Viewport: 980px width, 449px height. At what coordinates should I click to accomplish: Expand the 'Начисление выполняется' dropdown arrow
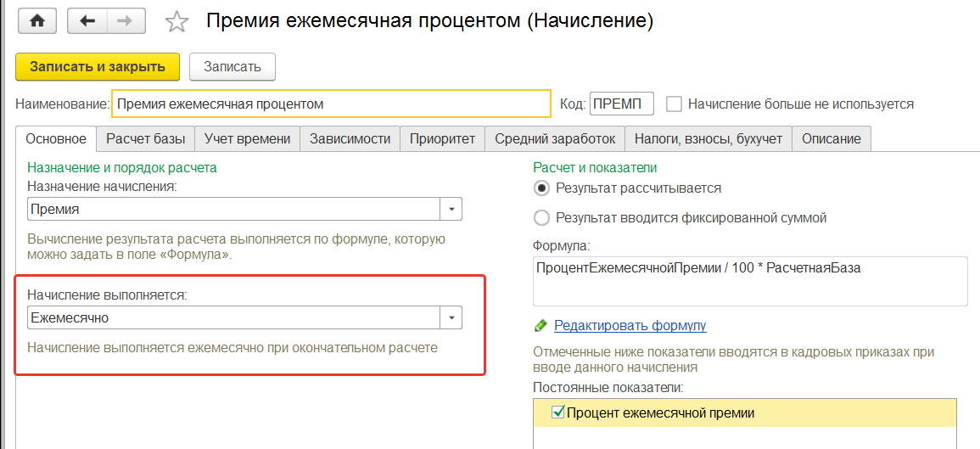[x=451, y=318]
